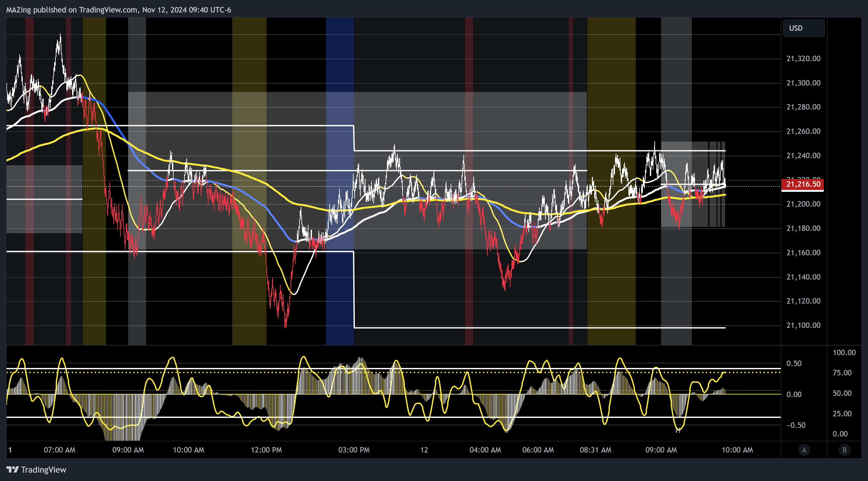
Task: Click the 100.00 indicator scale value
Action: pyautogui.click(x=844, y=353)
